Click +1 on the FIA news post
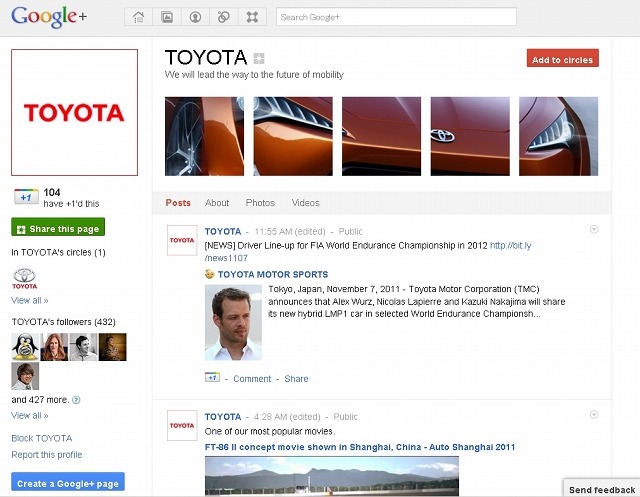Screen dimensions: 640x497 (x=212, y=378)
